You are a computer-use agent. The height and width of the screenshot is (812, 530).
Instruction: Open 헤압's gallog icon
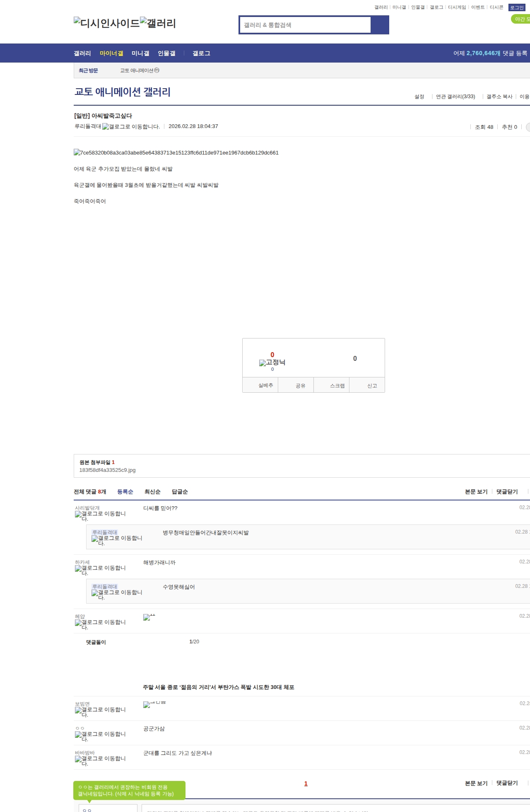point(100,625)
